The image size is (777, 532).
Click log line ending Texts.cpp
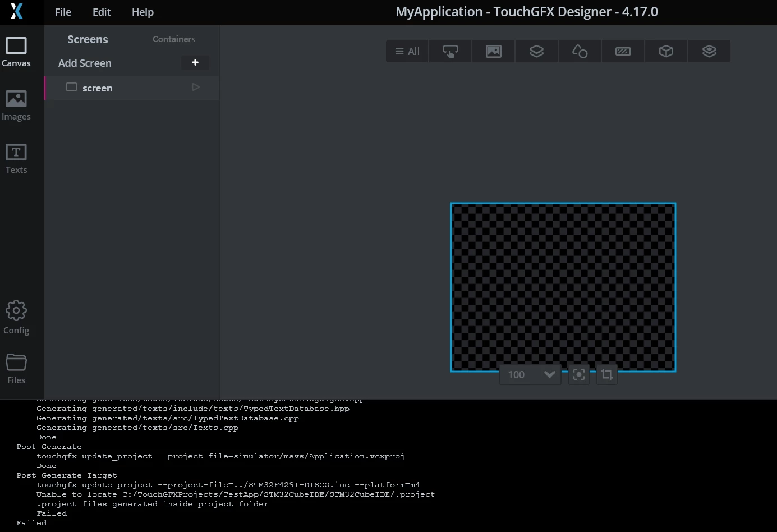coord(137,428)
